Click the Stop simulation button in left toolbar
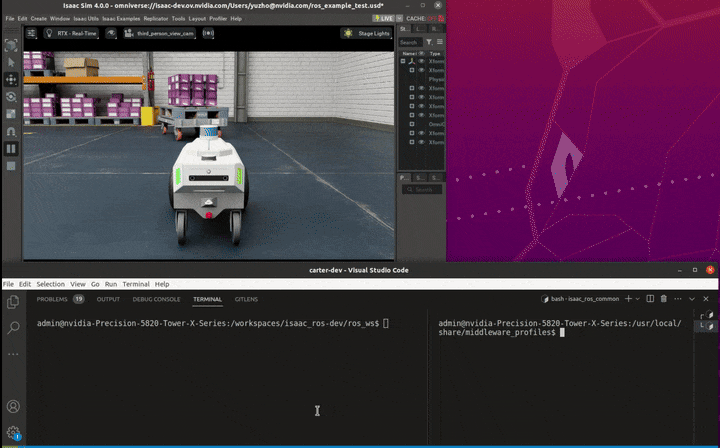Image resolution: width=720 pixels, height=448 pixels. (11, 165)
